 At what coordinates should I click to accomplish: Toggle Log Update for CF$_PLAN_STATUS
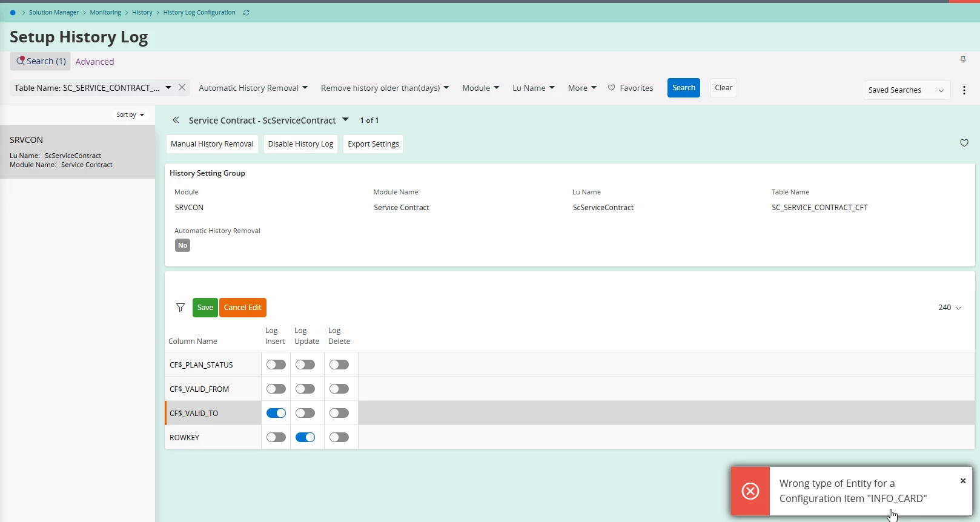pos(305,365)
